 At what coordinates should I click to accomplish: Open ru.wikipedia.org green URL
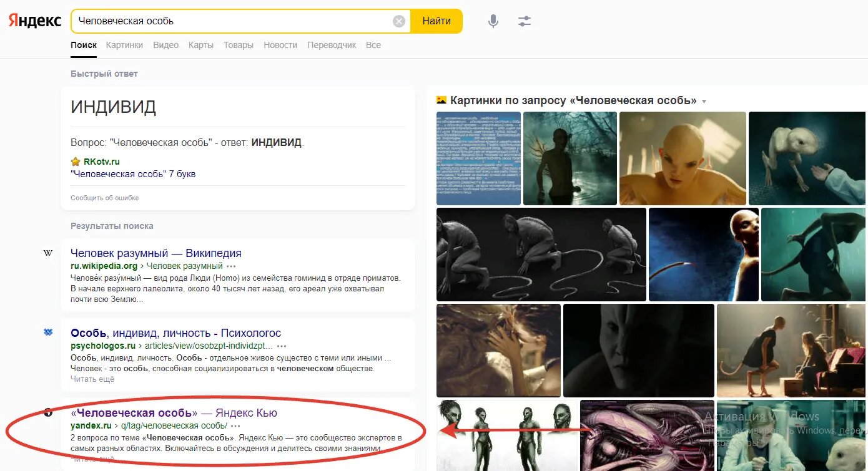104,266
